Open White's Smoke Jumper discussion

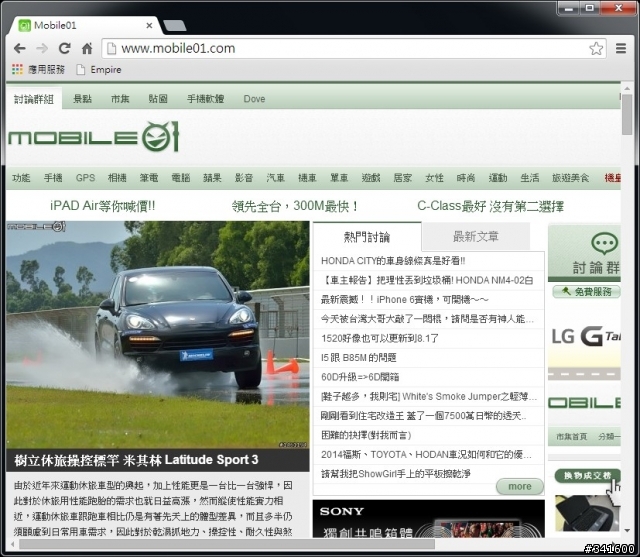click(429, 397)
